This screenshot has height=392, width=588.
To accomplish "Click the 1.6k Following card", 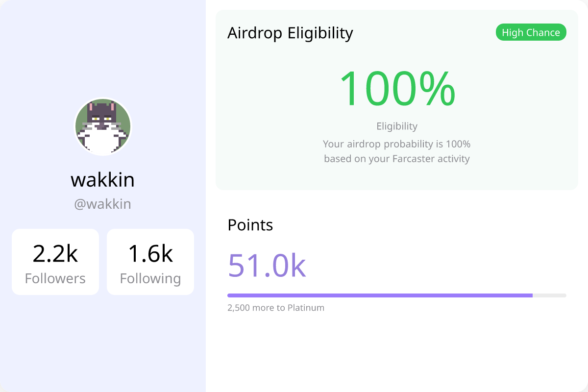I will tap(150, 262).
